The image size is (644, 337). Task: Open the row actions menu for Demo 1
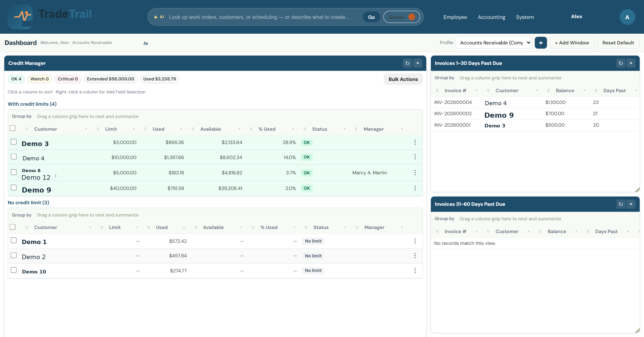(x=415, y=241)
